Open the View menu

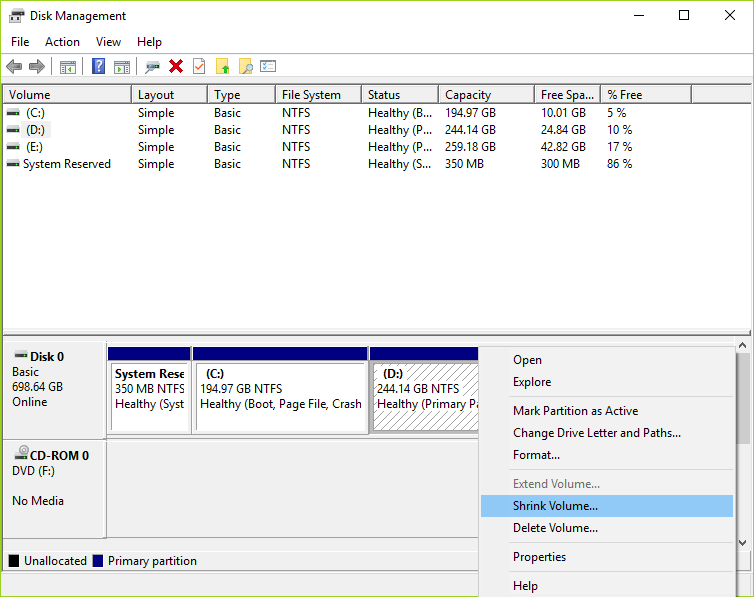(108, 42)
